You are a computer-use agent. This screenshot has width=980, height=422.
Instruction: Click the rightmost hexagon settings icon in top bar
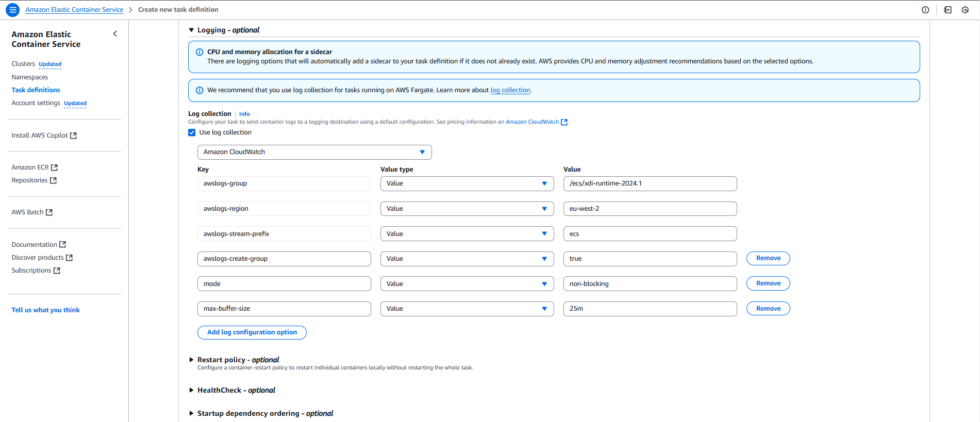click(x=965, y=10)
